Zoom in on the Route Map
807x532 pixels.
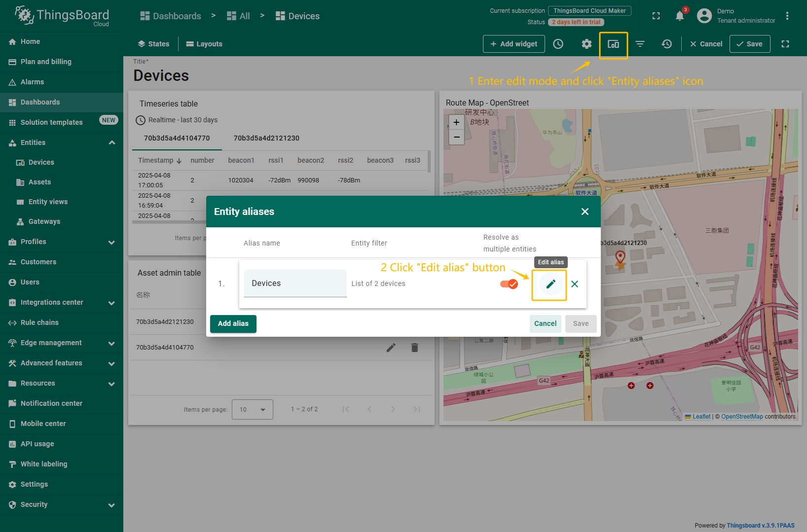coord(456,122)
